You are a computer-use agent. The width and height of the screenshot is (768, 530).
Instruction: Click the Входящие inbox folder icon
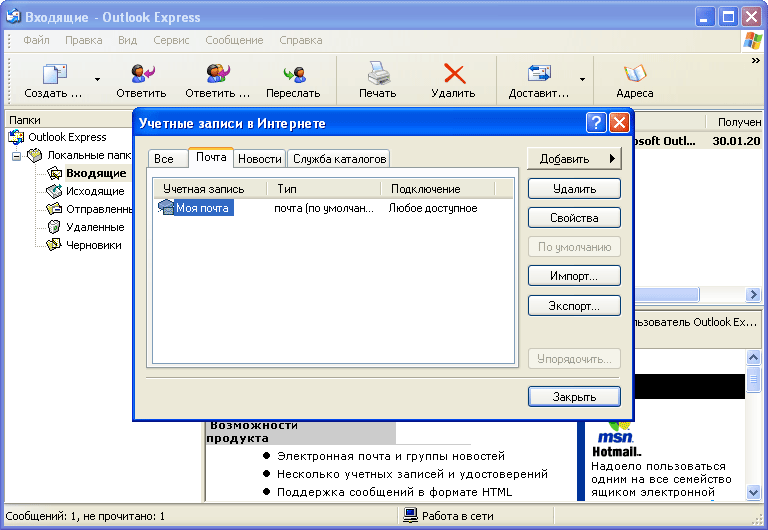coord(54,173)
